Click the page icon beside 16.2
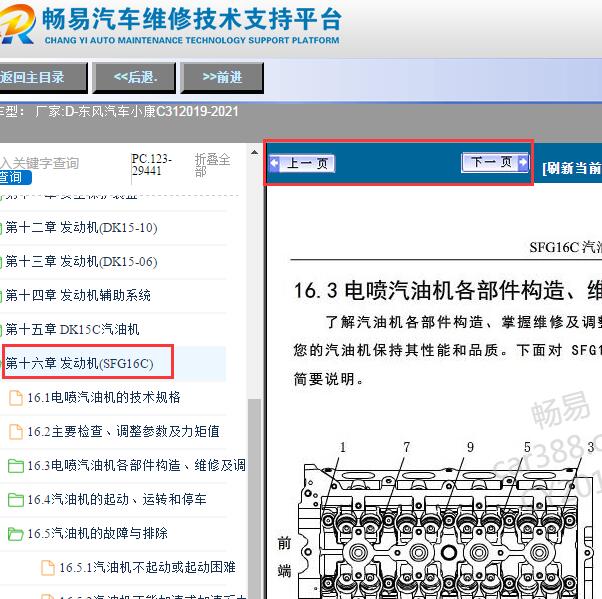This screenshot has height=599, width=602. (16, 431)
